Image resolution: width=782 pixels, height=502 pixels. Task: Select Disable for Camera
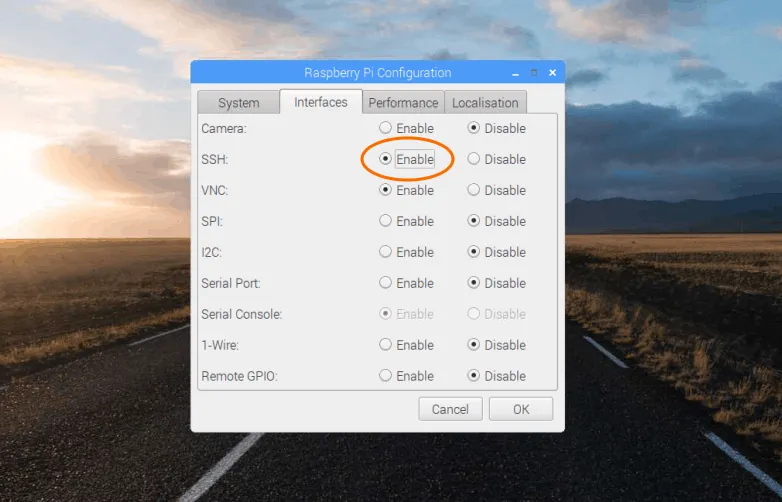click(x=496, y=128)
